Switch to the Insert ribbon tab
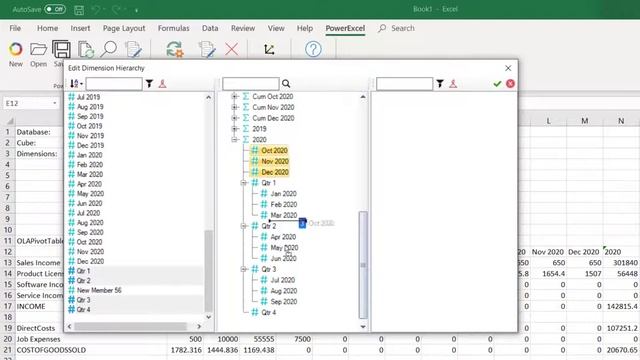Image resolution: width=640 pixels, height=360 pixels. pos(80,28)
